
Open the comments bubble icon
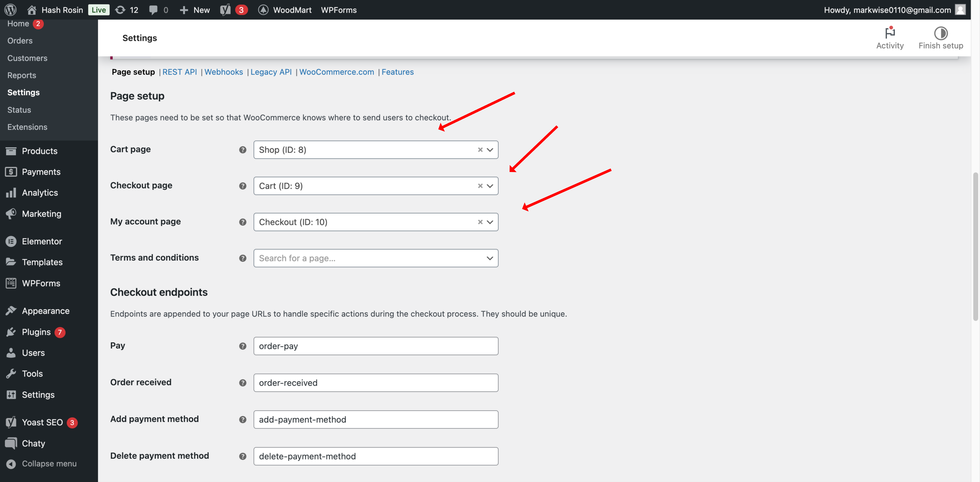pyautogui.click(x=153, y=10)
